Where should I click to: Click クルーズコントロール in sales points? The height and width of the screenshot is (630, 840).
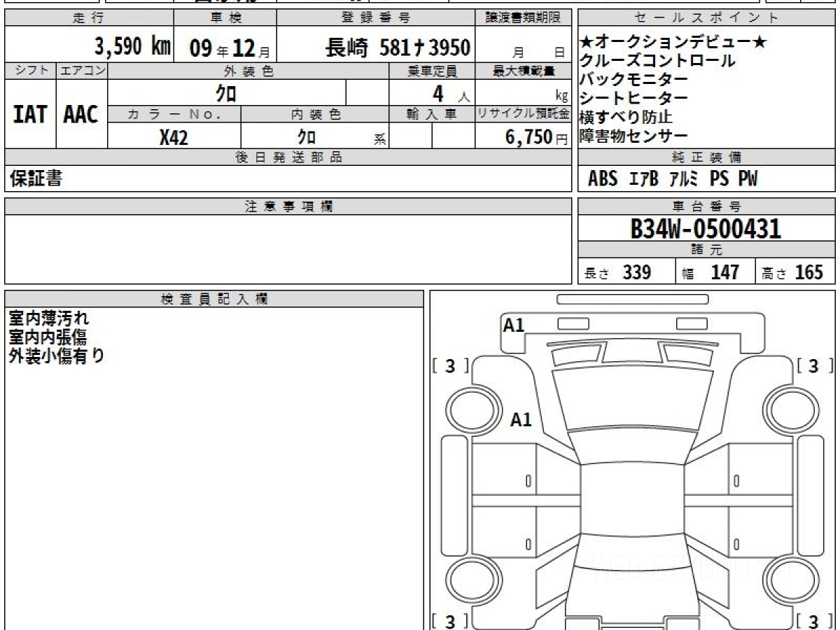pos(657,61)
